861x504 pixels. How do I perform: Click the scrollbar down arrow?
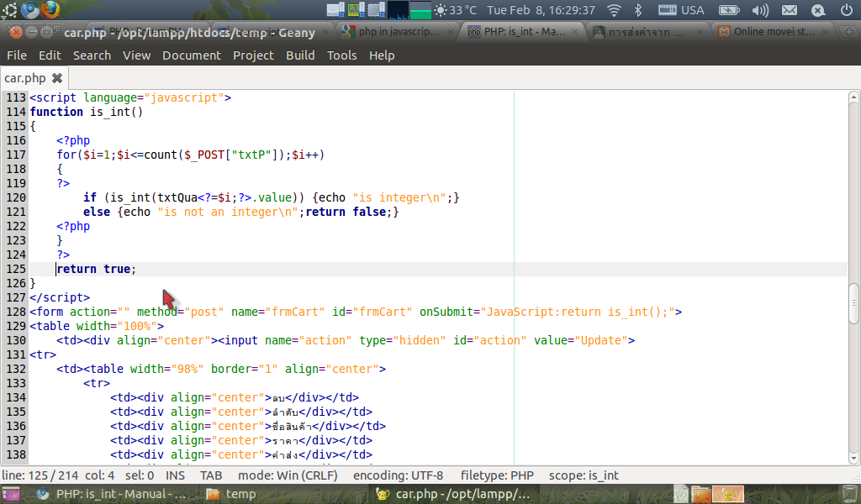[x=853, y=459]
